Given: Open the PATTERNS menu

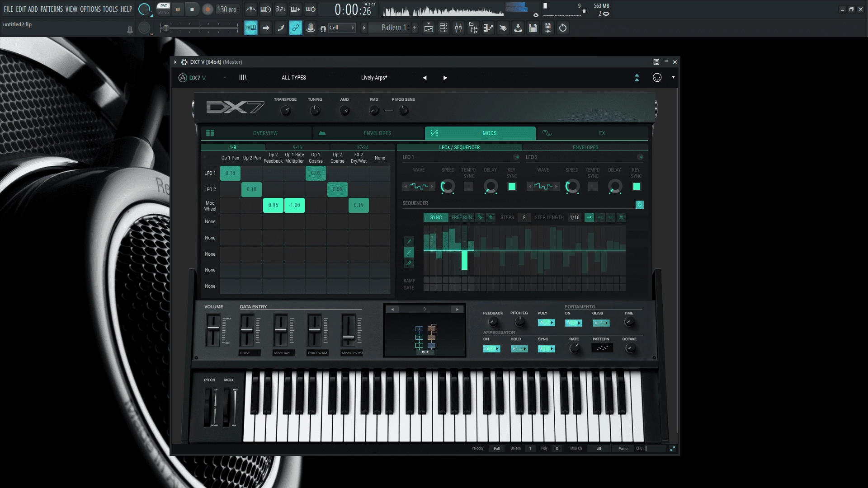Looking at the screenshot, I should click(x=52, y=9).
